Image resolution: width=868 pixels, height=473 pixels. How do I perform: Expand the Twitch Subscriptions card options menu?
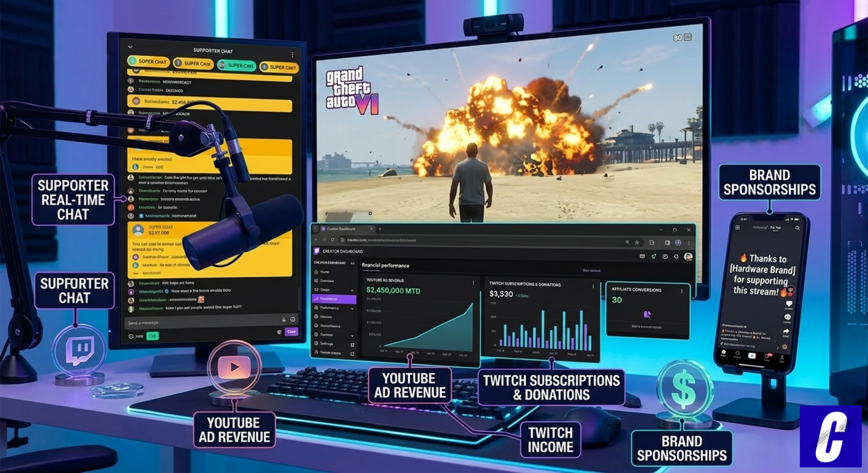point(593,286)
